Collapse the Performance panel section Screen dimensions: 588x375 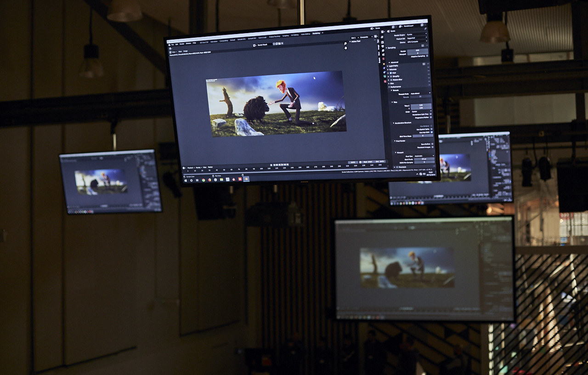pyautogui.click(x=396, y=86)
